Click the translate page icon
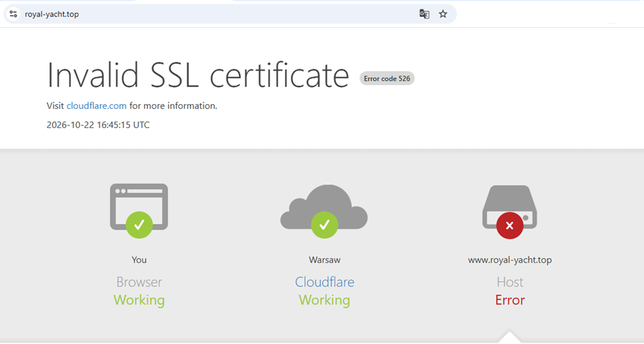This screenshot has width=644, height=344. [x=424, y=14]
